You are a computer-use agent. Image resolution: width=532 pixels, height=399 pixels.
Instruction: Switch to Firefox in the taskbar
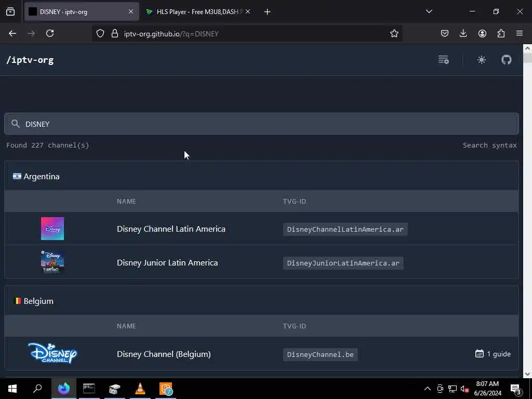[64, 389]
